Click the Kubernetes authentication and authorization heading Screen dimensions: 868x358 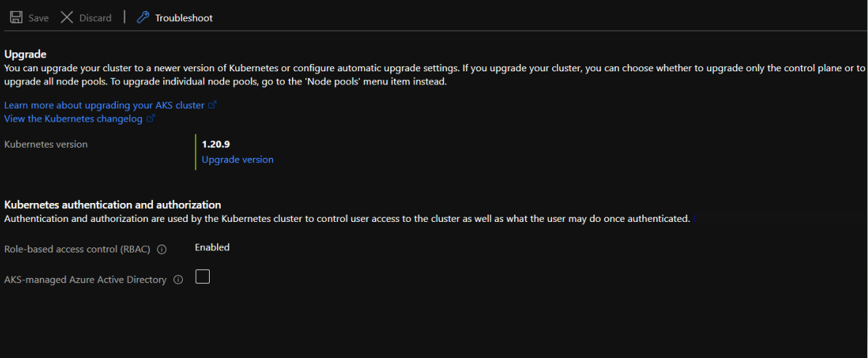point(112,204)
